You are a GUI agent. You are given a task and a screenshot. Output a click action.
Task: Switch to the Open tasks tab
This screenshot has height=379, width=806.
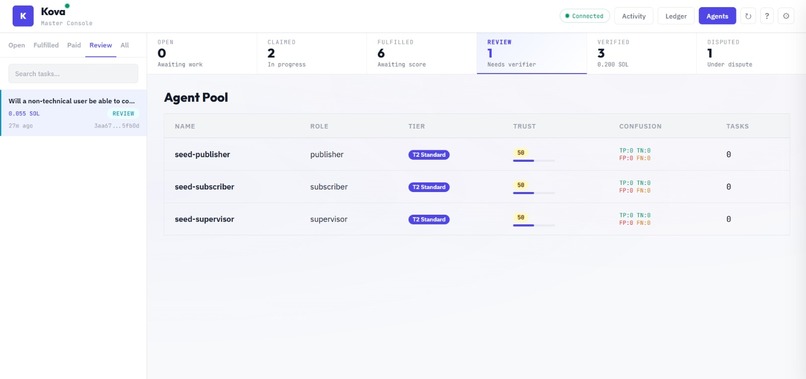(x=16, y=45)
